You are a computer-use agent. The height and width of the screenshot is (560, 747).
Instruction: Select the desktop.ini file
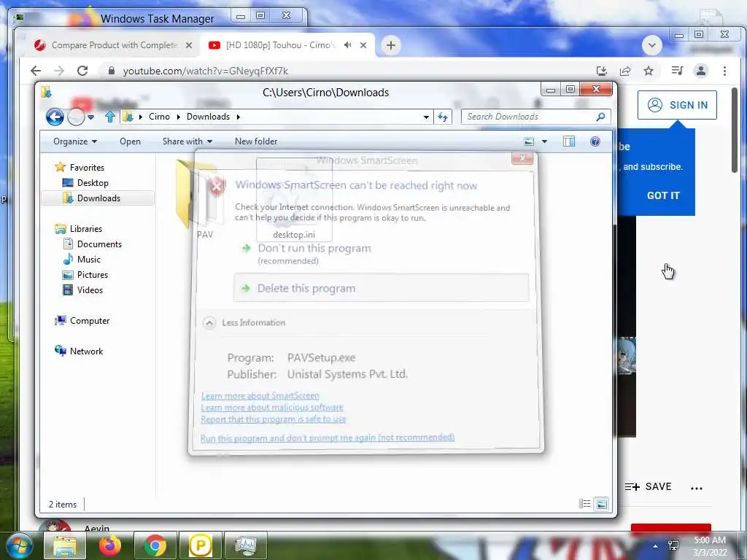click(x=294, y=200)
